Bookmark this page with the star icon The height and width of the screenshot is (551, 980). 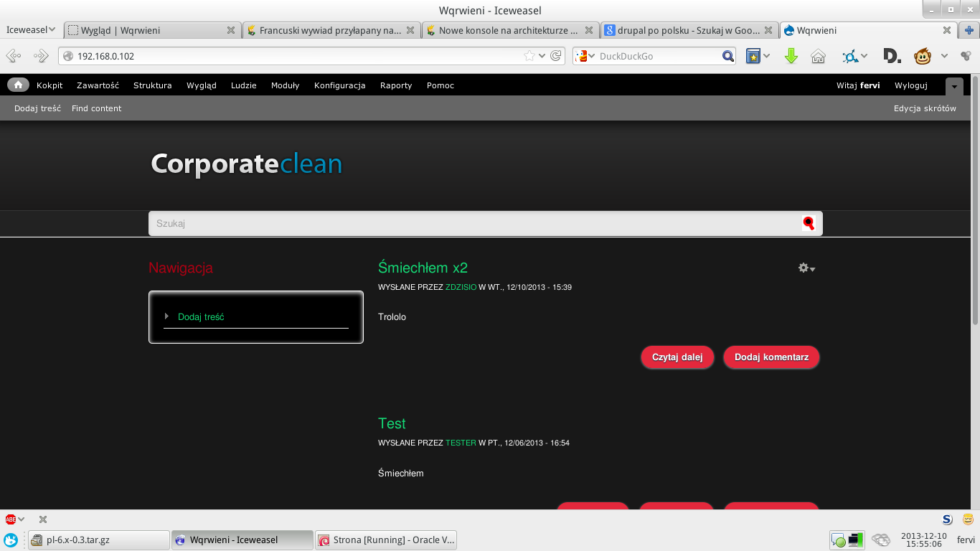[x=529, y=56]
